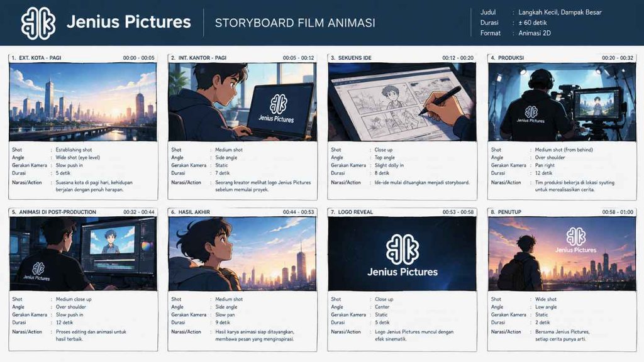Image resolution: width=644 pixels, height=362 pixels.
Task: Select the "STORYBOARD FILM ANIMASI" heading
Action: [x=295, y=23]
